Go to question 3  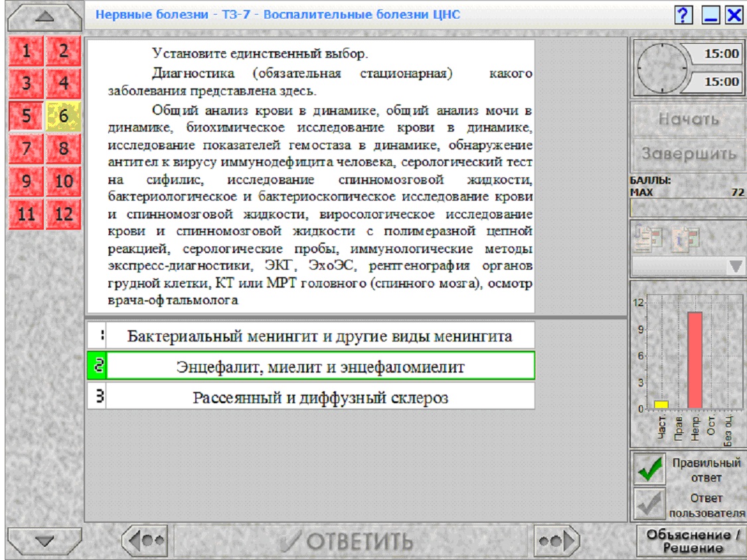[x=26, y=83]
